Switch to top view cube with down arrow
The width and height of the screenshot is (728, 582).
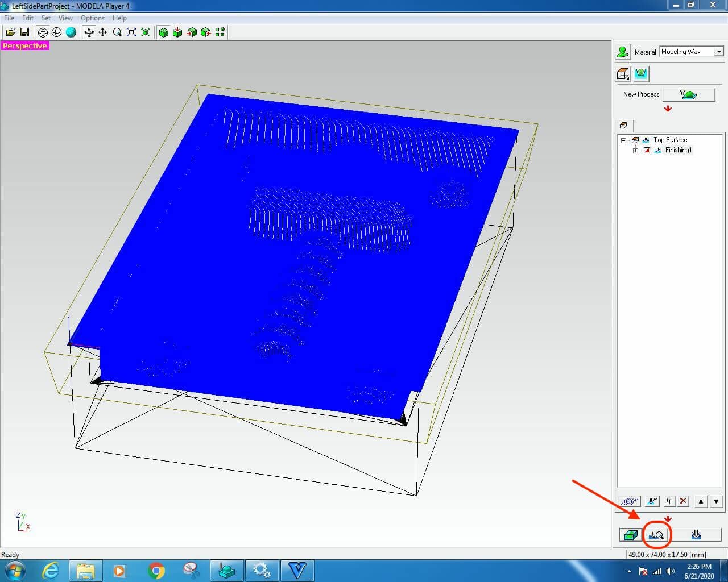[x=177, y=32]
